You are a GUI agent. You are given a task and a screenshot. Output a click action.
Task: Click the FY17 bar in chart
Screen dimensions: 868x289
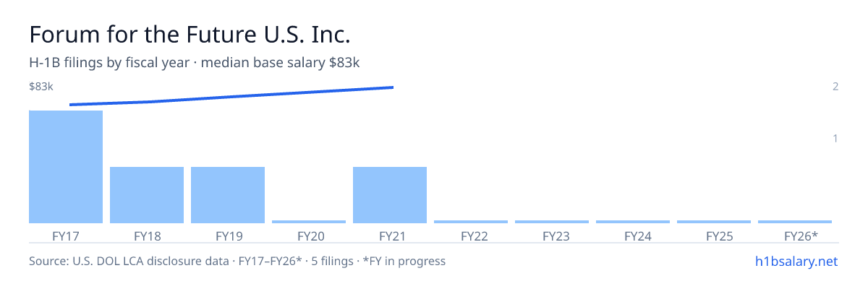[x=66, y=167]
